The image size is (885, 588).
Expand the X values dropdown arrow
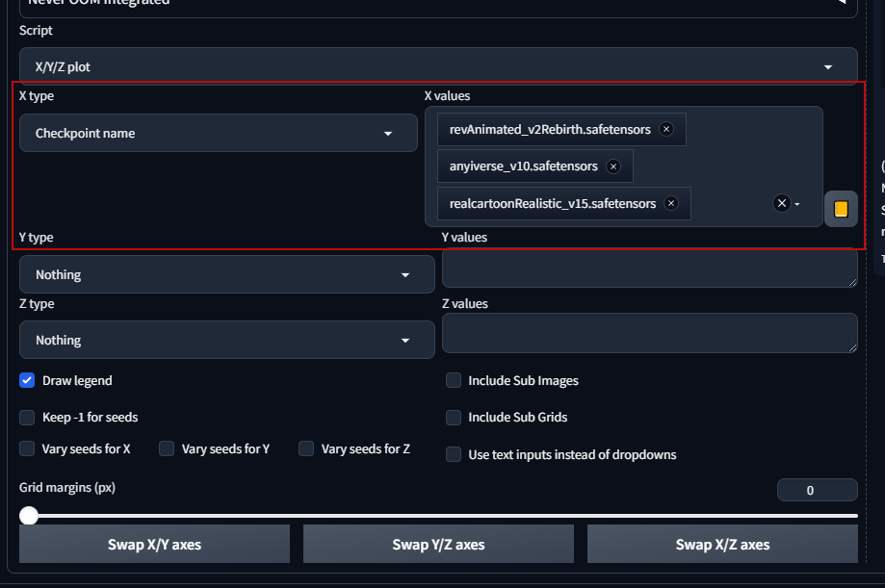point(797,204)
